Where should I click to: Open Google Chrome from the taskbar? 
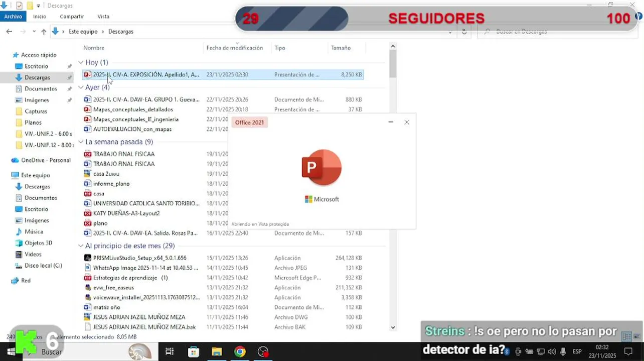pos(240,352)
